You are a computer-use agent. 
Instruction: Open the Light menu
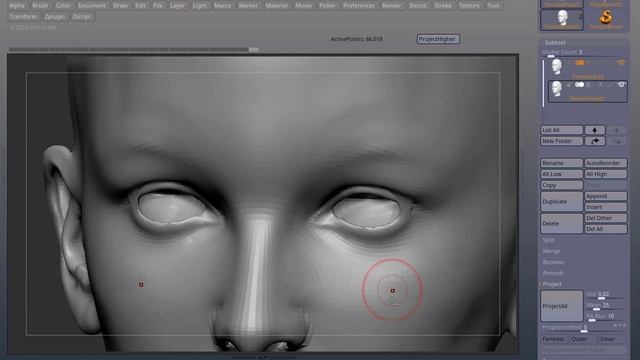(x=200, y=6)
